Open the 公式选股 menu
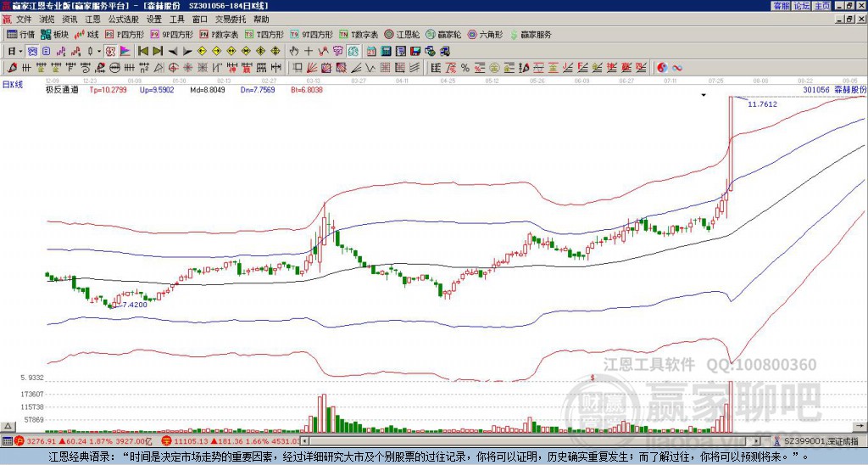Screen dimensions: 868x465 coord(124,20)
